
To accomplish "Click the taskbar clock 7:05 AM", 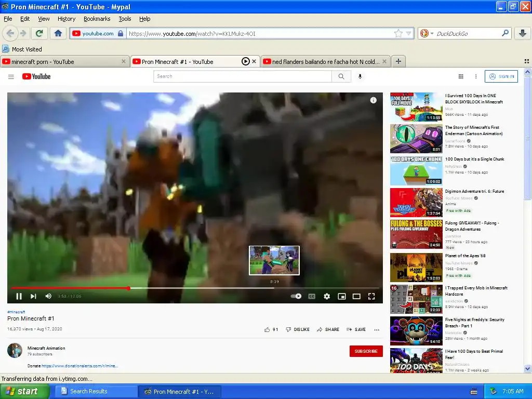I will click(513, 391).
